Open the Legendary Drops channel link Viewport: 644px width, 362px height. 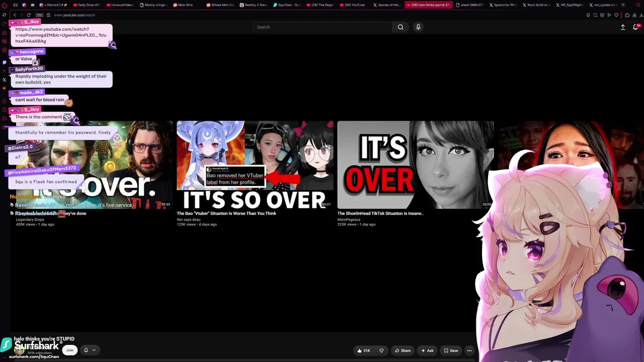[x=30, y=220]
